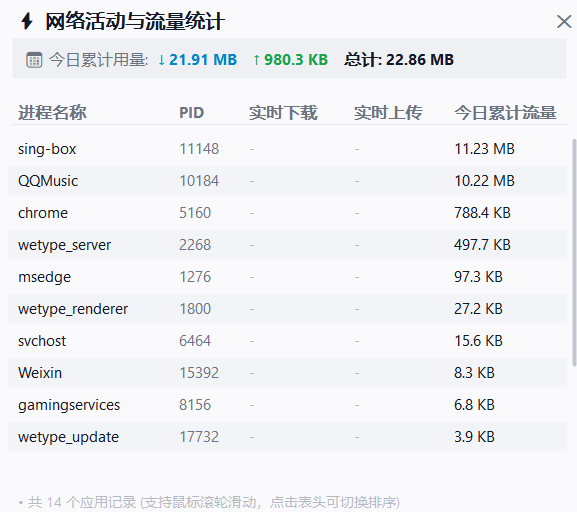Close the network traffic statistics window
This screenshot has height=512, width=577.
tap(564, 22)
